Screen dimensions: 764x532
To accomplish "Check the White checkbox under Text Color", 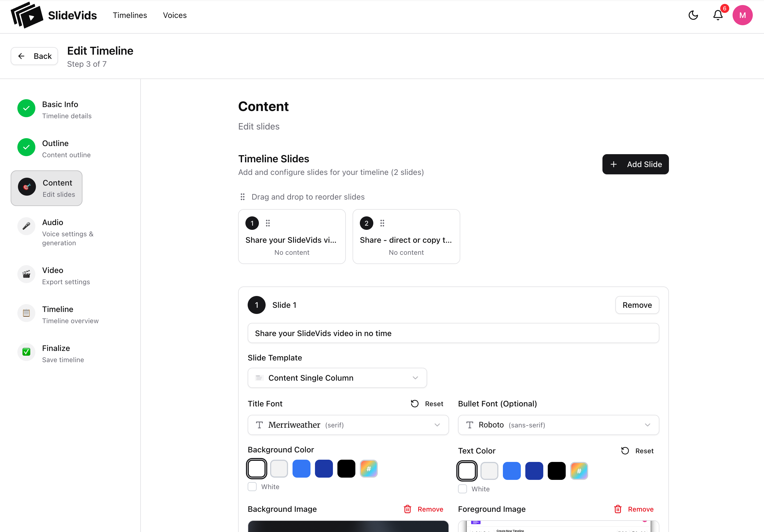I will (462, 489).
